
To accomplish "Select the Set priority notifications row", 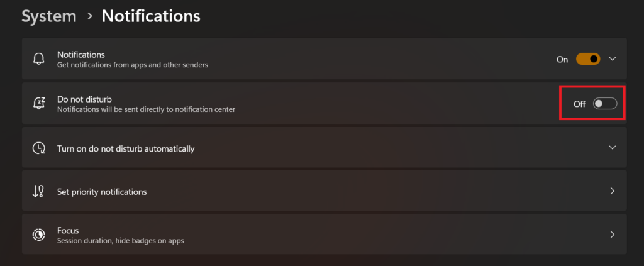I will (x=314, y=191).
